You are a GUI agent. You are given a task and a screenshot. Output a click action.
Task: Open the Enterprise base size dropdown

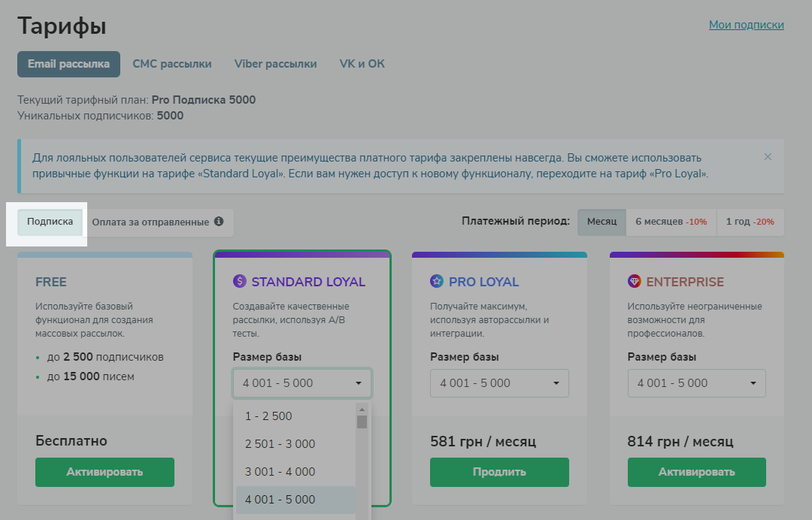coord(696,383)
